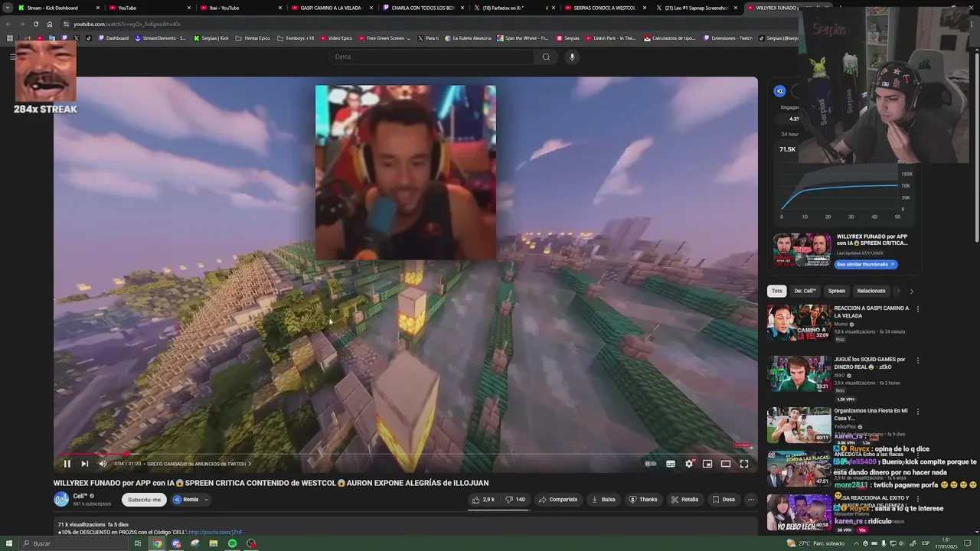This screenshot has height=551, width=980.
Task: Select the Relacionats filter chip
Action: click(871, 291)
